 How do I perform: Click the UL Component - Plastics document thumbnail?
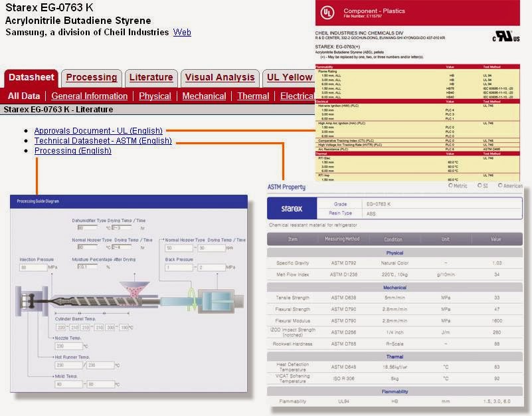pyautogui.click(x=417, y=90)
